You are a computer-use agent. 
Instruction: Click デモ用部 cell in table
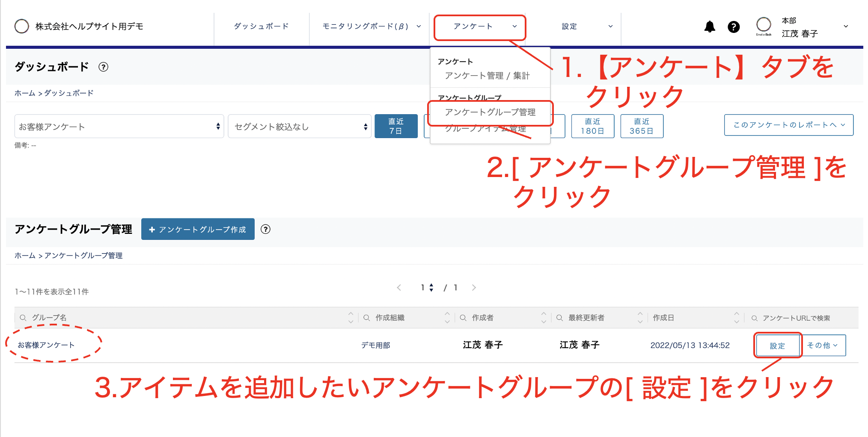pyautogui.click(x=376, y=345)
